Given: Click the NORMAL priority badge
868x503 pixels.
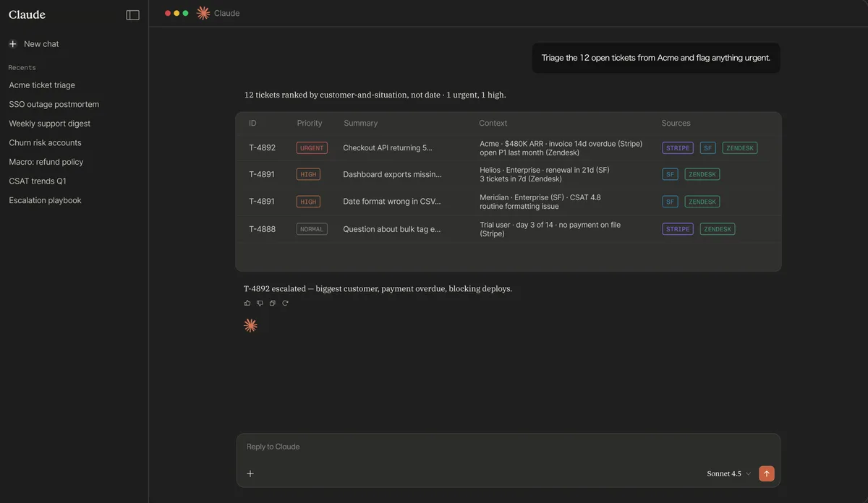Looking at the screenshot, I should (312, 229).
